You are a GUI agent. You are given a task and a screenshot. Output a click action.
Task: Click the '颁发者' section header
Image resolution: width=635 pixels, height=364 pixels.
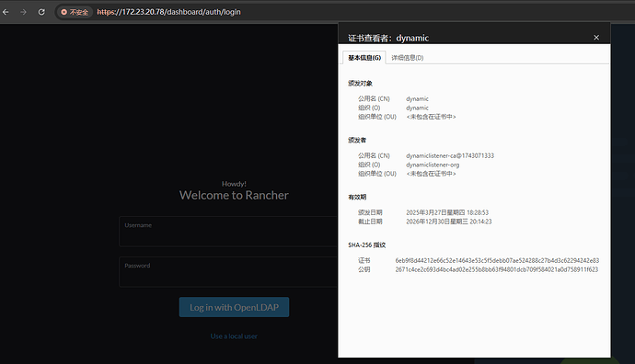click(357, 141)
